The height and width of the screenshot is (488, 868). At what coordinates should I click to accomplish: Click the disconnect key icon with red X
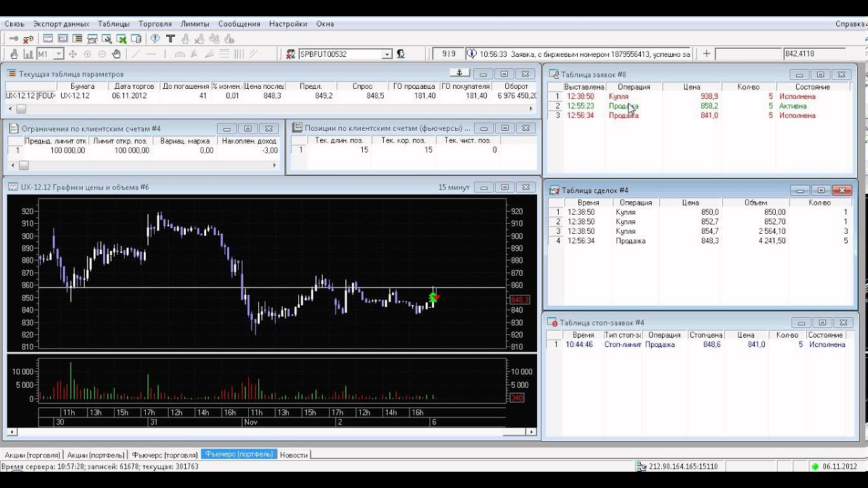coord(28,39)
